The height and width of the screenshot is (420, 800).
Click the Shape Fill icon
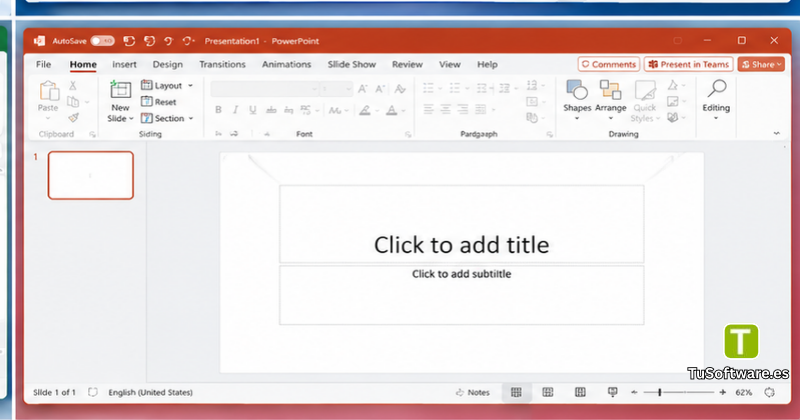(x=673, y=85)
